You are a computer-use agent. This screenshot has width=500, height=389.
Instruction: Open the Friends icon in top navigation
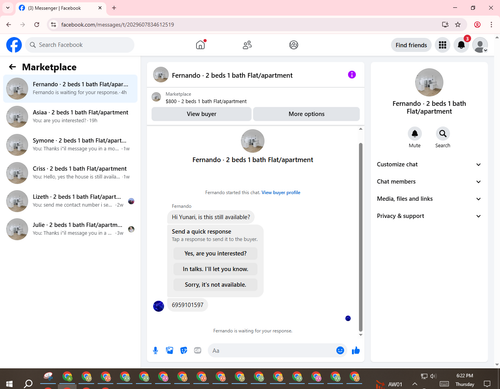pyautogui.click(x=247, y=45)
